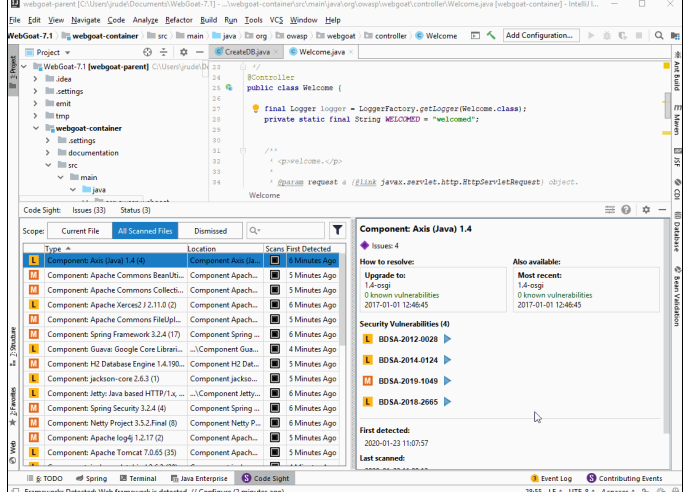
Task: Collapse the main folder in tree
Action: 61,177
